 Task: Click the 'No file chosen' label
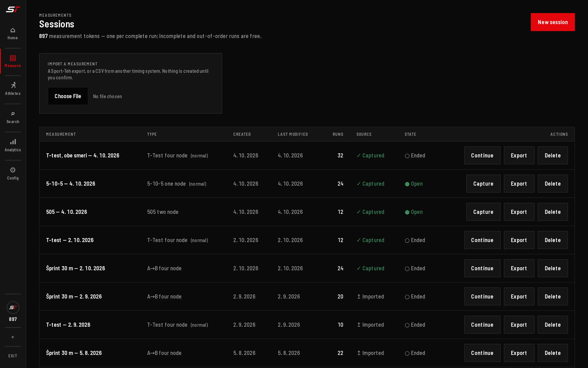point(107,96)
